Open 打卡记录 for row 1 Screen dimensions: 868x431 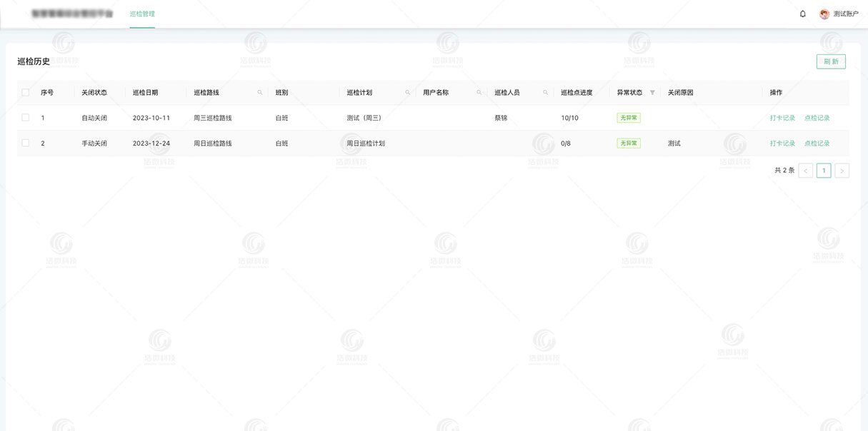pos(782,117)
